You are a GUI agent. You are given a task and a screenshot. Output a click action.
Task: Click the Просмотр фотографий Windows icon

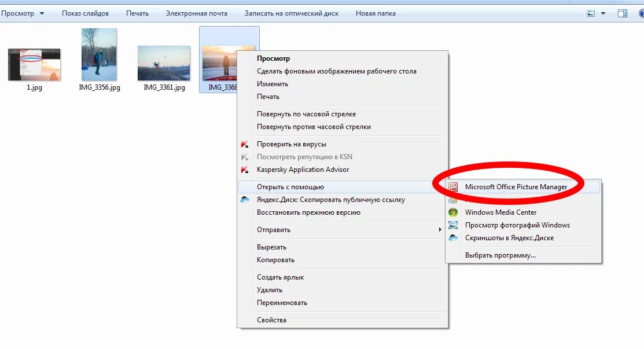pyautogui.click(x=453, y=225)
